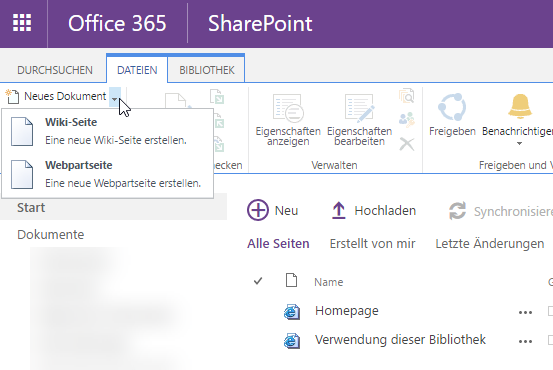
Task: Click Eigenschaften bearbeiten in ribbon
Action: (x=359, y=120)
